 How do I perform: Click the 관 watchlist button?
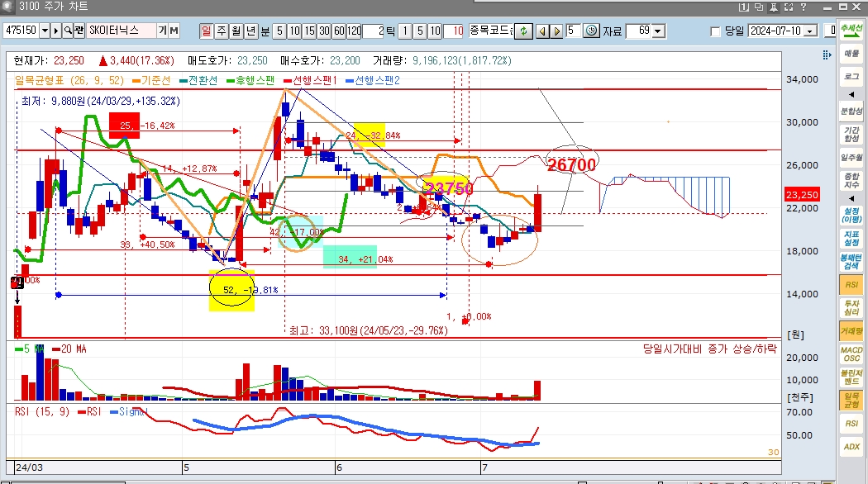click(79, 31)
